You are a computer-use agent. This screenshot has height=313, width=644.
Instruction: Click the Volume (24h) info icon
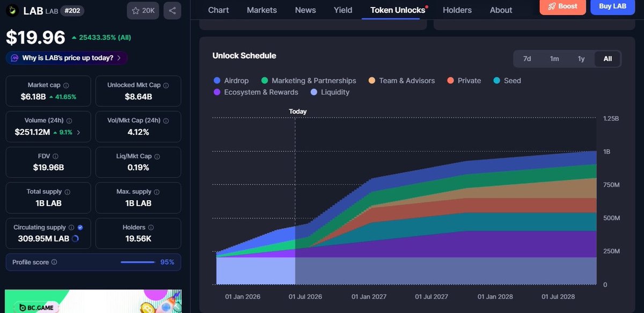pos(69,121)
